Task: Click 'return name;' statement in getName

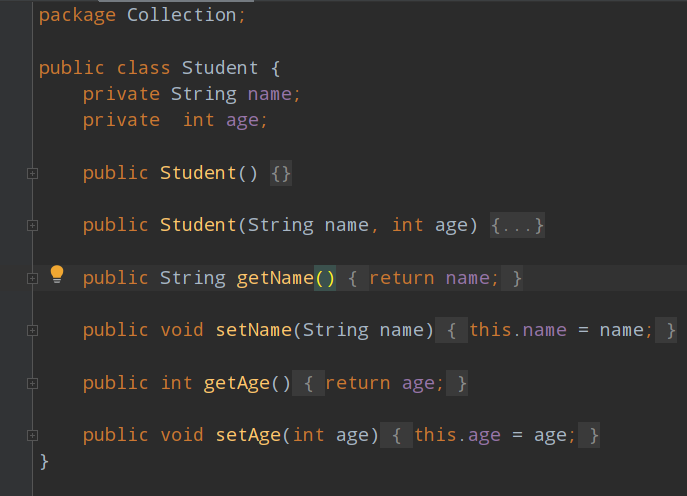Action: point(433,278)
